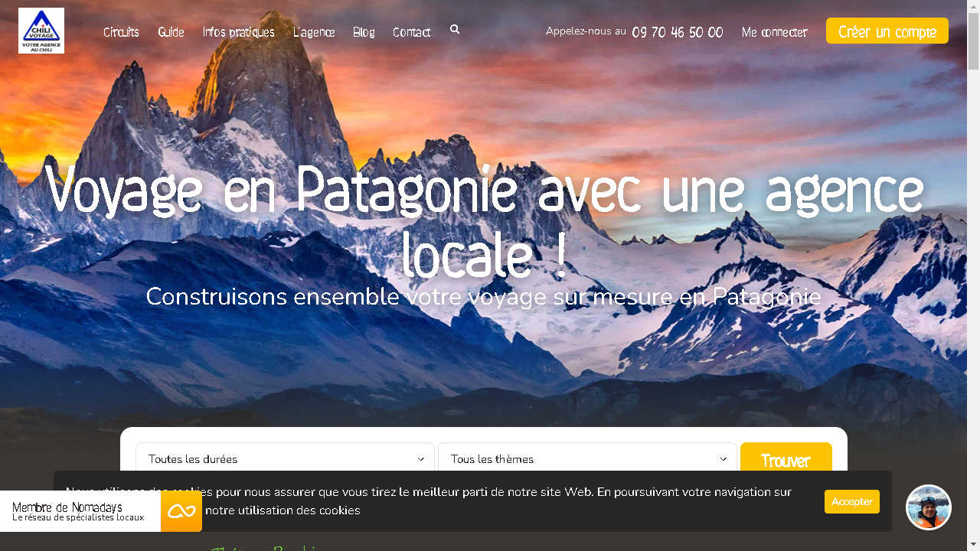Select Infos pratiques in navigation
This screenshot has width=980, height=551.
pos(238,32)
